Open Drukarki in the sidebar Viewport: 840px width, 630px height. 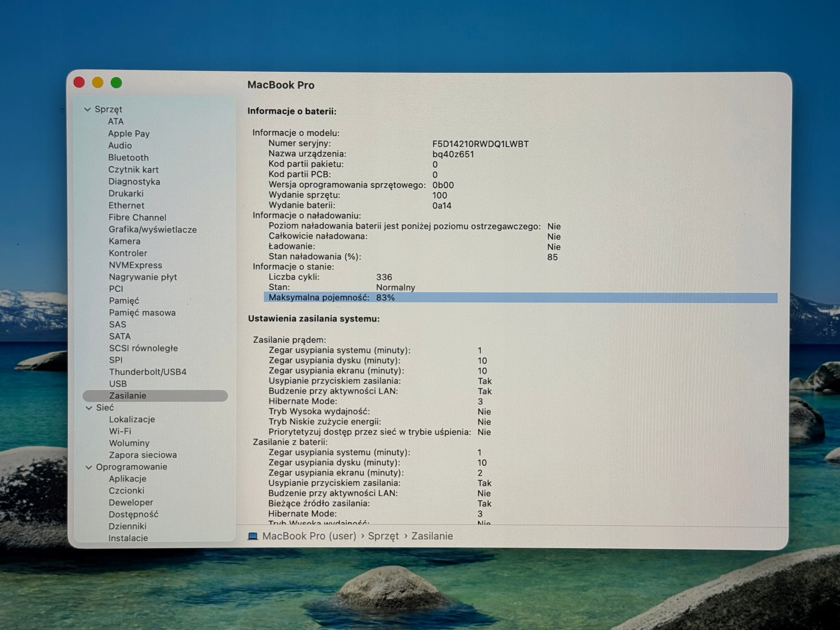click(126, 194)
